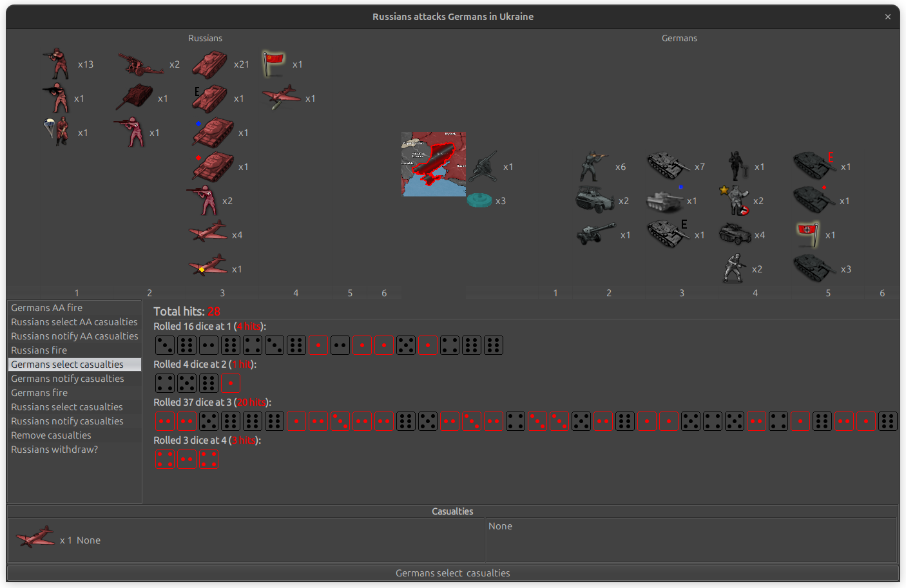Select the German flag unit icon
Screen dimensions: 906x588
(807, 232)
